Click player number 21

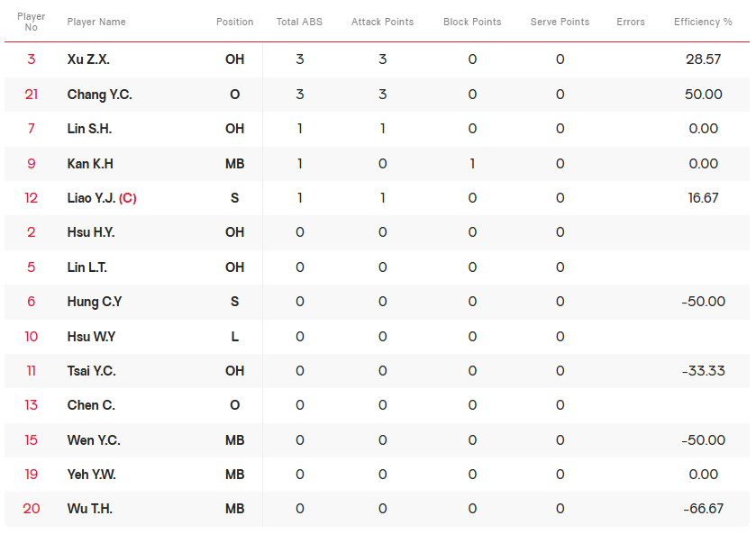32,95
